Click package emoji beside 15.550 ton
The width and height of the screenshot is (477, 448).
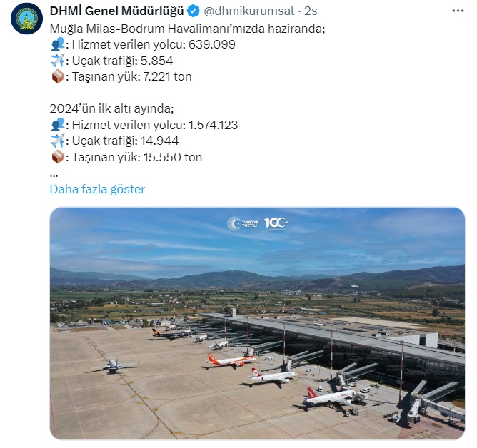[x=58, y=157]
